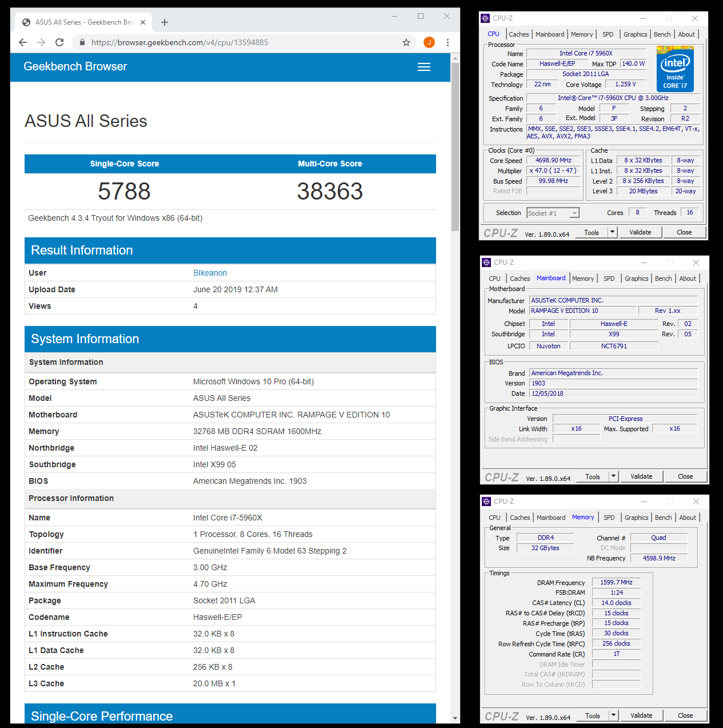This screenshot has width=723, height=728.
Task: Switch to Bench tab in CPU window
Action: (x=662, y=34)
